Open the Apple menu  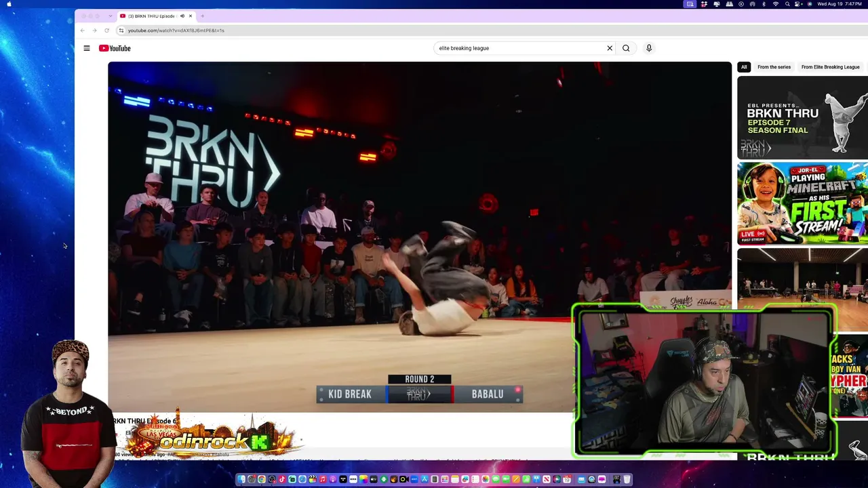coord(9,4)
